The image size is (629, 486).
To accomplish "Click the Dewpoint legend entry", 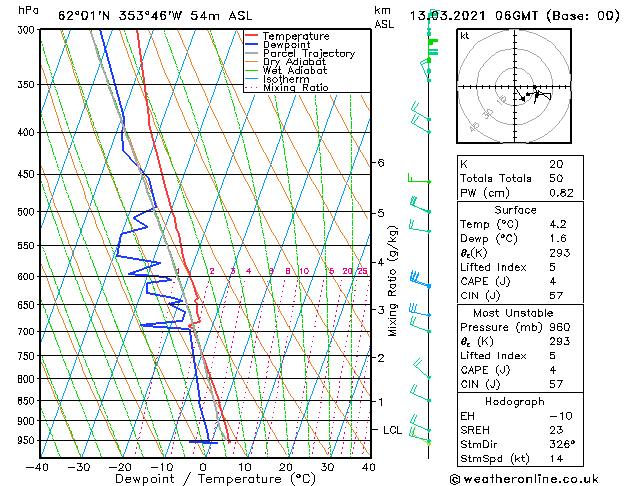I will click(286, 45).
